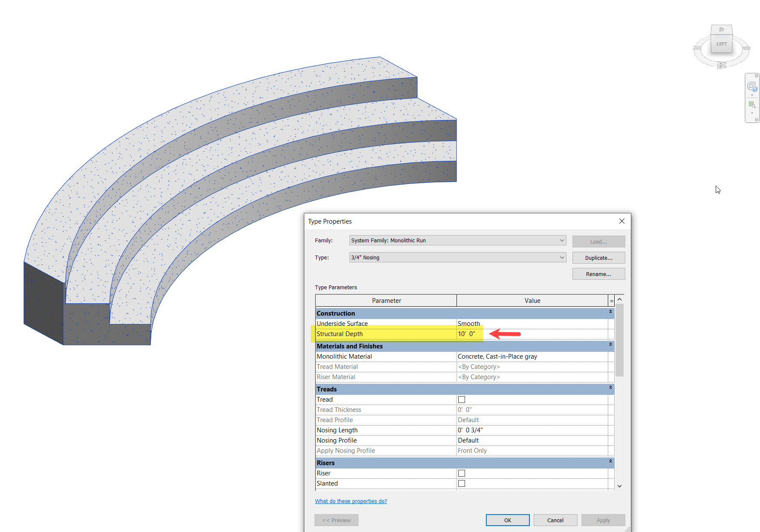This screenshot has height=532, width=760.
Task: Open the Family dropdown
Action: [562, 240]
